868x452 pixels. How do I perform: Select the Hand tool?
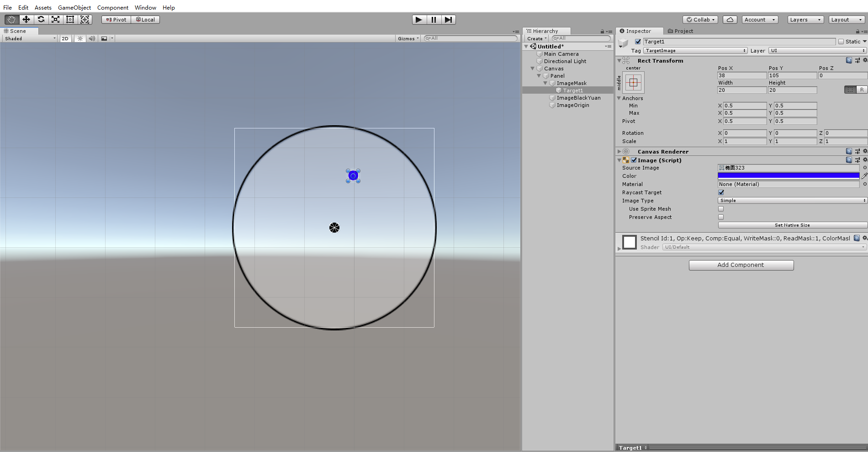click(x=11, y=20)
